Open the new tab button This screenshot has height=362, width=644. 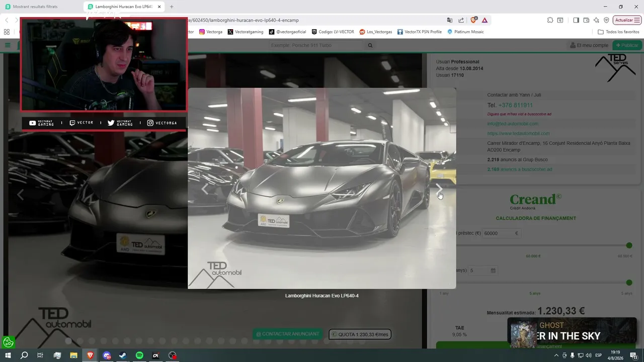172,7
